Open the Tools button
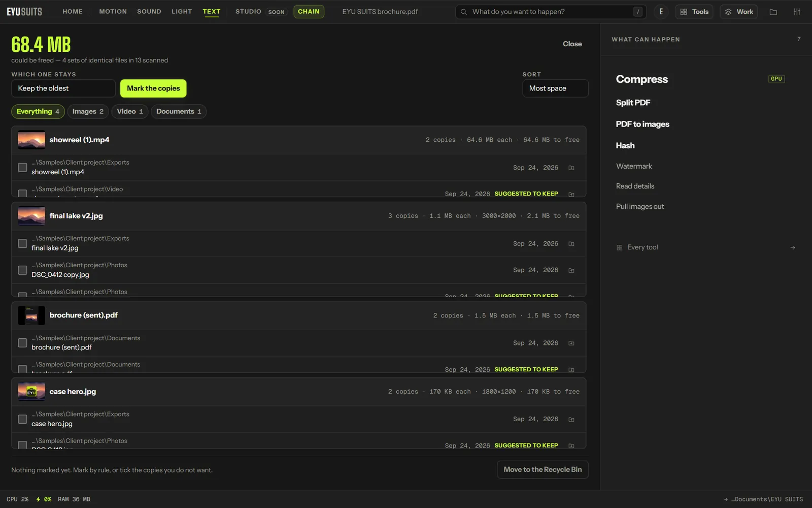The height and width of the screenshot is (508, 812). pos(694,12)
